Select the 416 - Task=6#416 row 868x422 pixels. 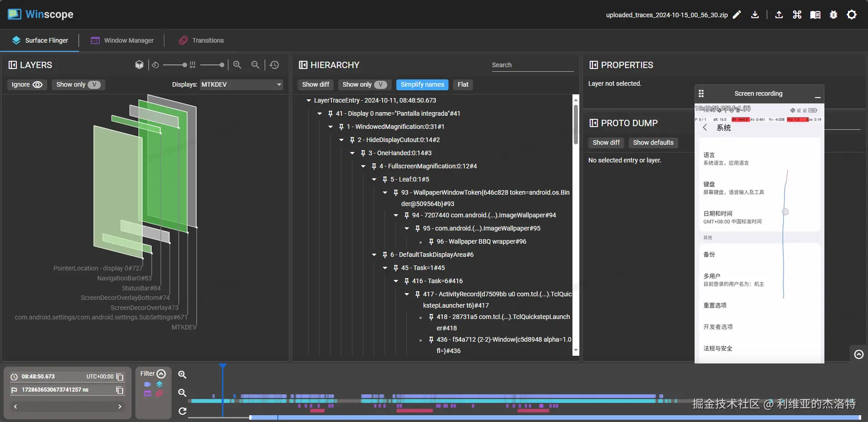tap(437, 281)
